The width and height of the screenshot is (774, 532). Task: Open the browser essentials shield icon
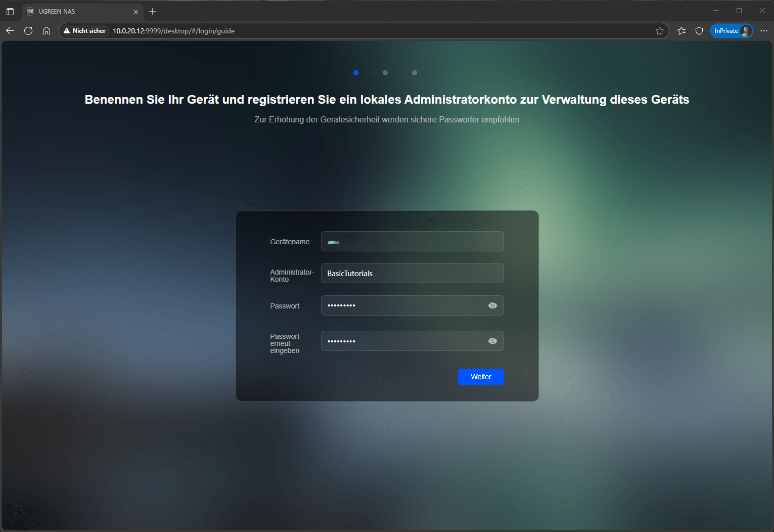[x=699, y=31]
